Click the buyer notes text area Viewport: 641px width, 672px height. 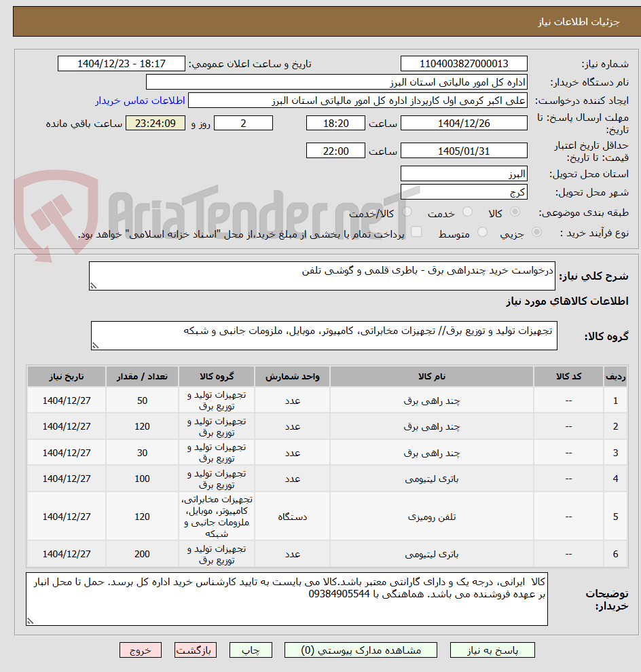[287, 599]
